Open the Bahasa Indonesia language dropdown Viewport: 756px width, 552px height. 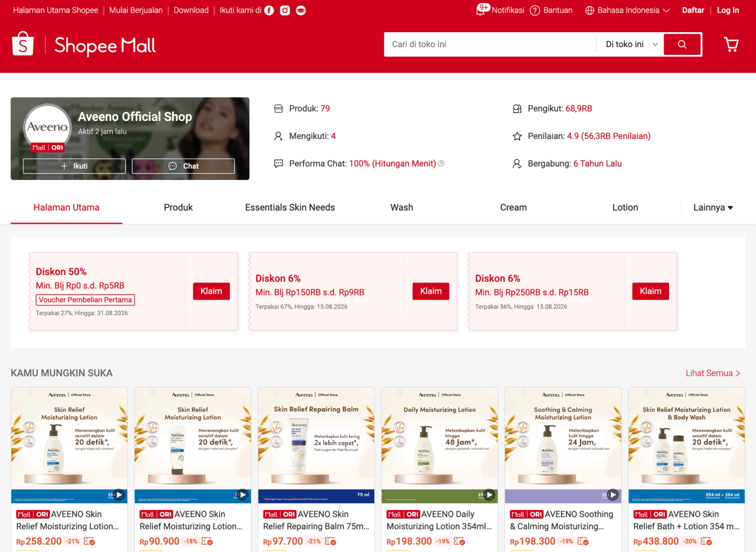point(627,10)
